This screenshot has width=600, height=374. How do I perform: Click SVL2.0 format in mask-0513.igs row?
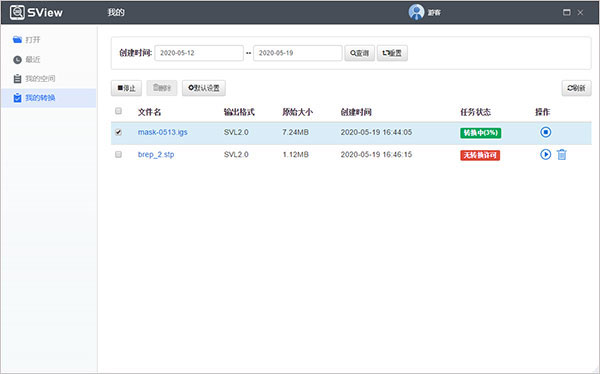pyautogui.click(x=236, y=132)
